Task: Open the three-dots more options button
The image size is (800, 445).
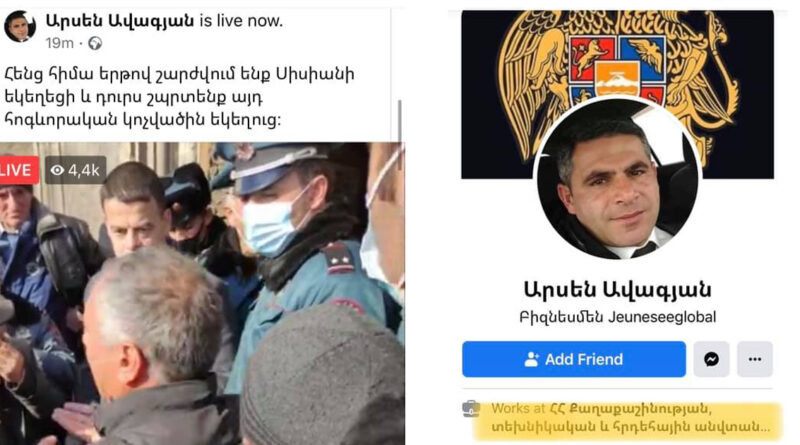Action: tap(755, 359)
